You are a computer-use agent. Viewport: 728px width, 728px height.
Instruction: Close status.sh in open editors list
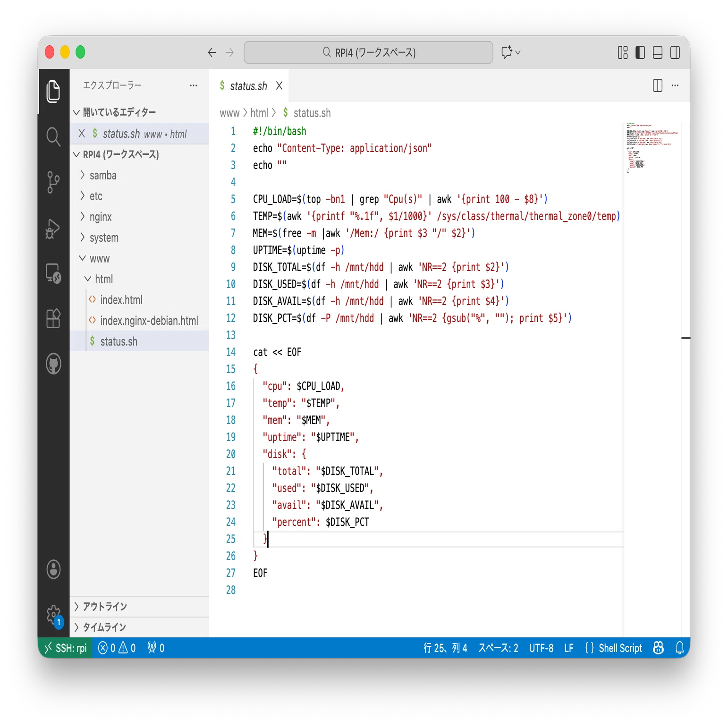pos(82,134)
